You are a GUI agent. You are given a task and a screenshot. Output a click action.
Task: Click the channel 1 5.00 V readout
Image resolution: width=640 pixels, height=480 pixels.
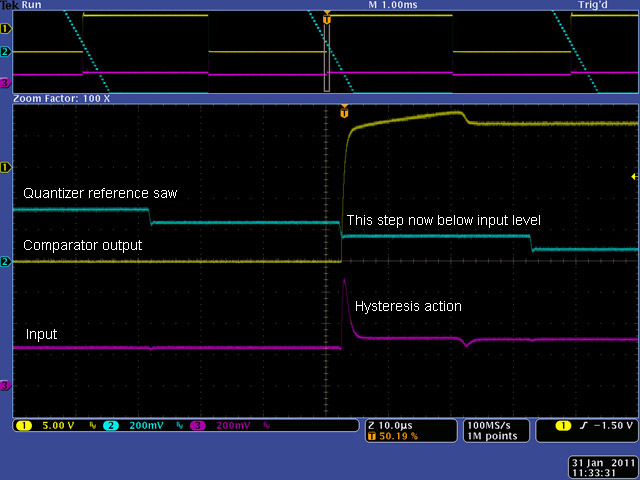pos(46,426)
